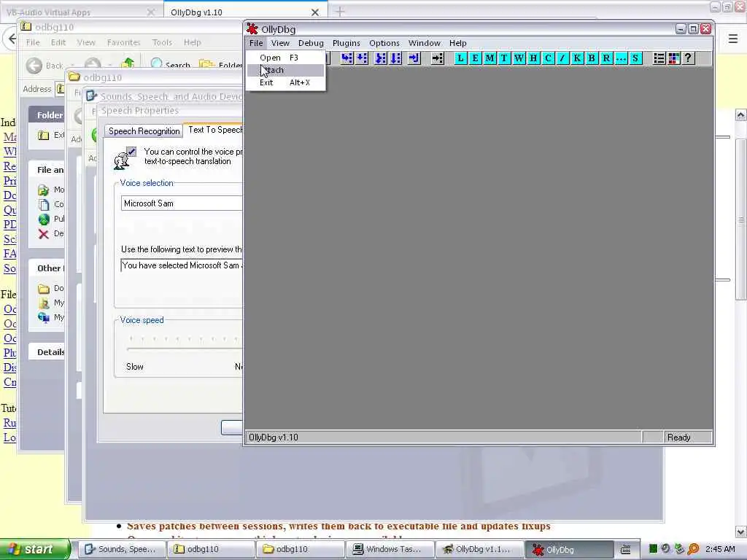Switch to Text To Speech tab
The image size is (747, 560).
215,130
